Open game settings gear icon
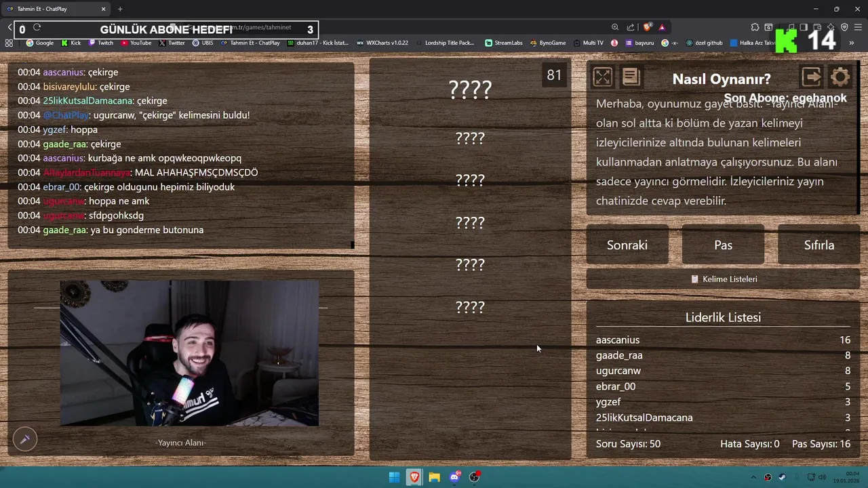 (840, 77)
